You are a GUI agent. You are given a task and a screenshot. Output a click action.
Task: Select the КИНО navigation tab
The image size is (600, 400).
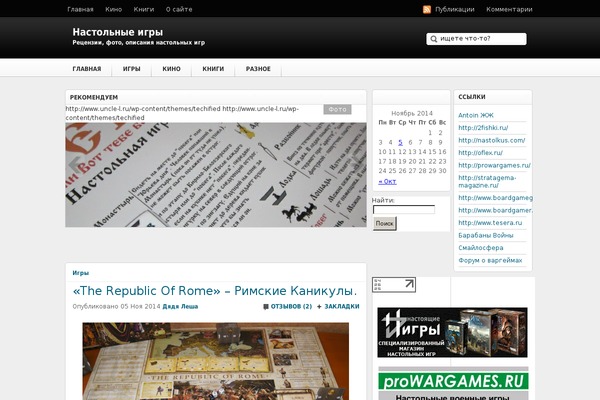(171, 69)
